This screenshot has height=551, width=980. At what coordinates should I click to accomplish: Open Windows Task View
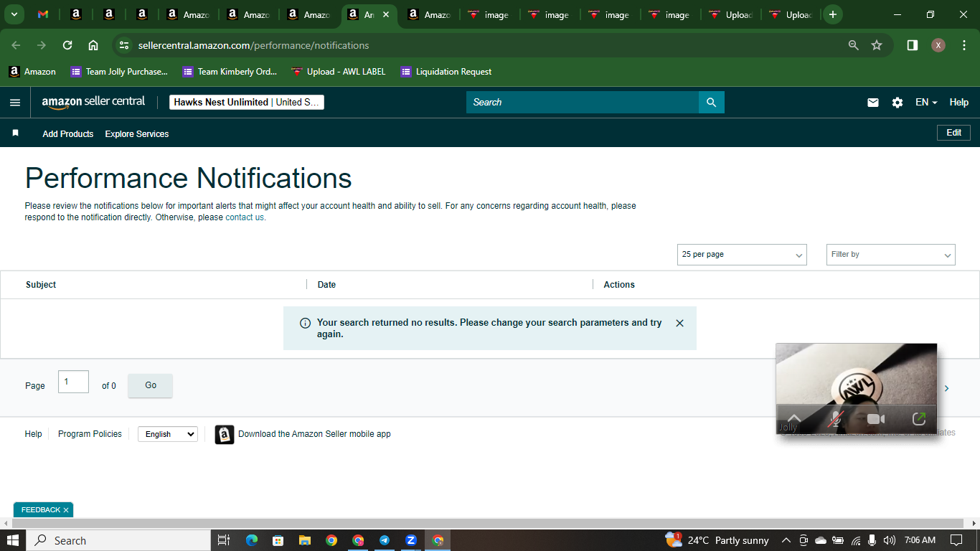click(x=223, y=540)
